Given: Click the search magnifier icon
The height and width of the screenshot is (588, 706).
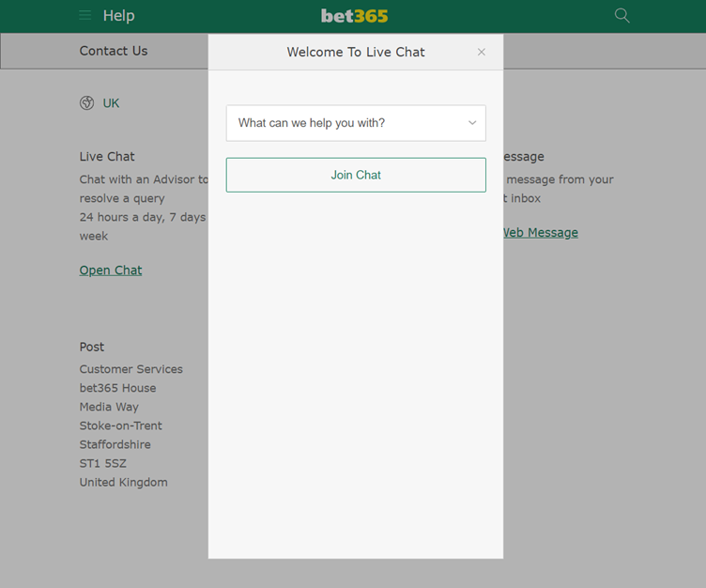Looking at the screenshot, I should click(x=622, y=16).
